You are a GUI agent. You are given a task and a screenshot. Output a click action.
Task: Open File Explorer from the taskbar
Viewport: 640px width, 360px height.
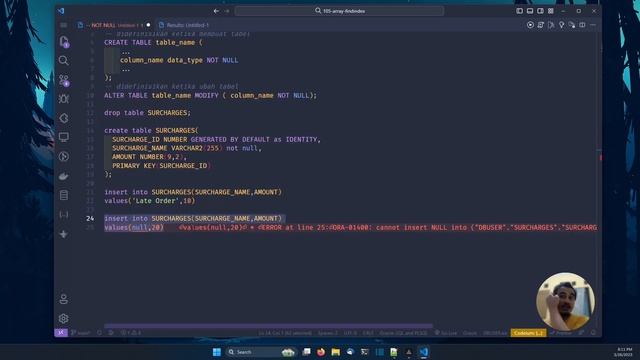point(336,352)
